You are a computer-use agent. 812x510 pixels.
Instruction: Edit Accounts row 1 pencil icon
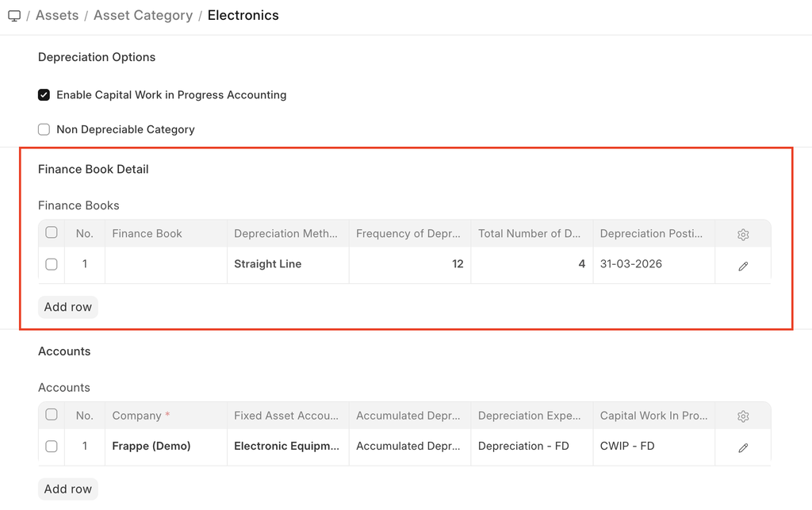[x=743, y=448]
